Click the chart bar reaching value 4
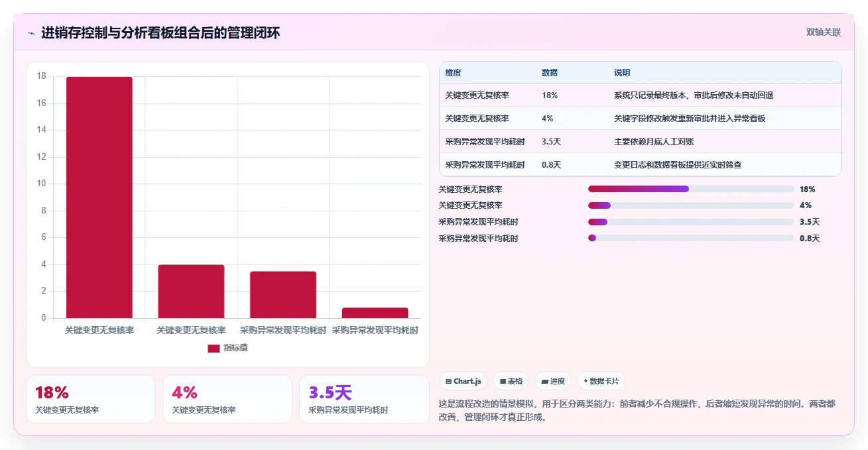Screen dimensions: 868x450 191,291
